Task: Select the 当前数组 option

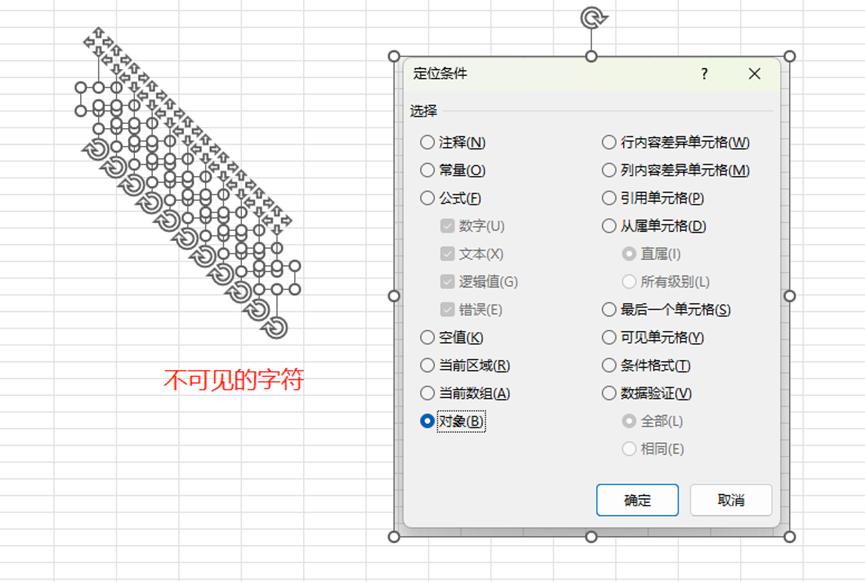Action: pos(425,393)
